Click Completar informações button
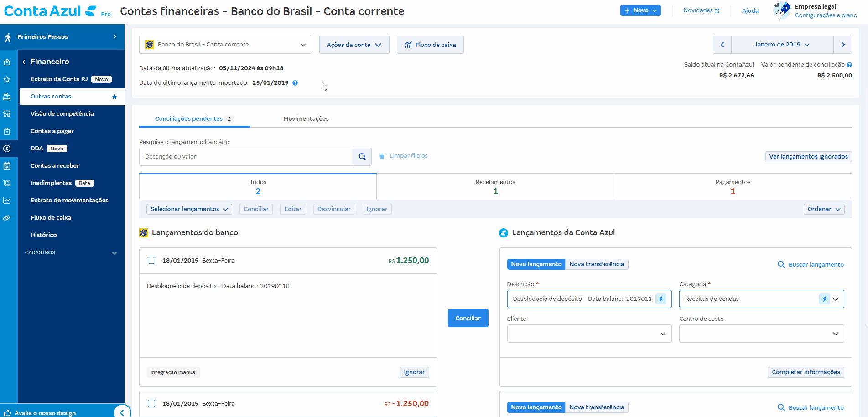Image resolution: width=868 pixels, height=417 pixels. pos(806,372)
